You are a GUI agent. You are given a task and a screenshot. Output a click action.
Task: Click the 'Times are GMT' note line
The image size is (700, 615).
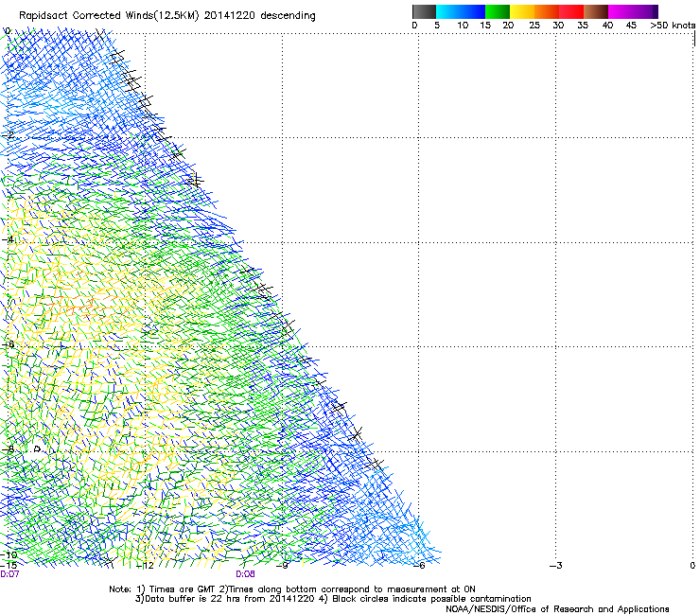click(x=292, y=589)
